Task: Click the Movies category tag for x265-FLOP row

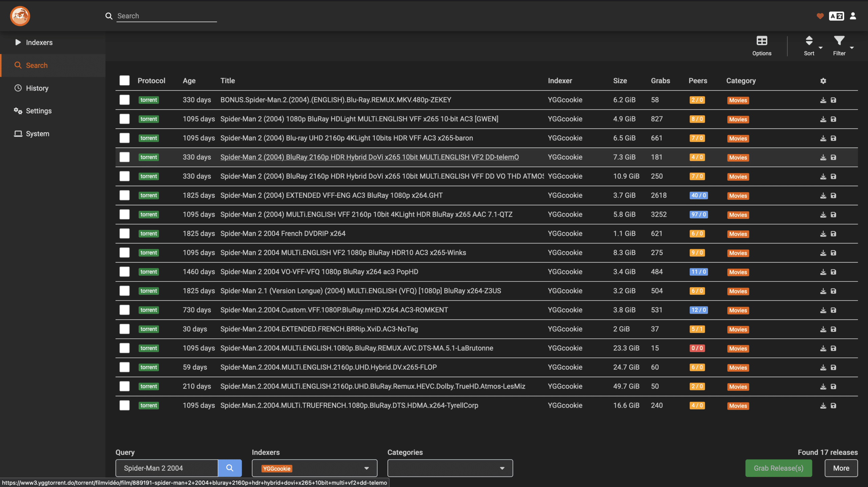Action: (x=738, y=368)
